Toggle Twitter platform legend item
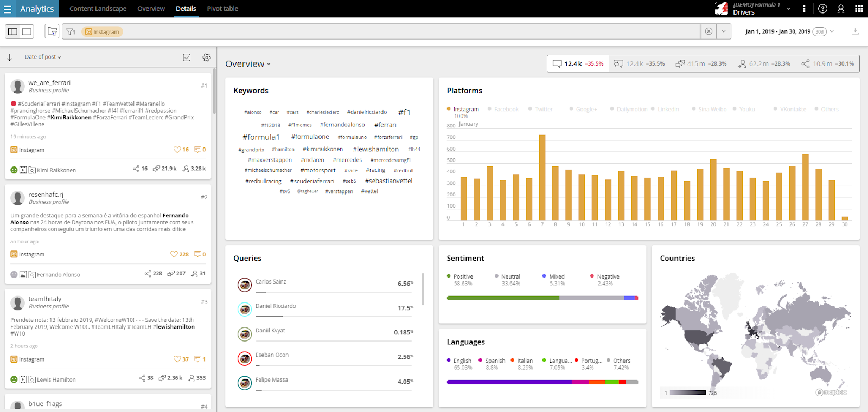This screenshot has height=412, width=868. tap(540, 109)
